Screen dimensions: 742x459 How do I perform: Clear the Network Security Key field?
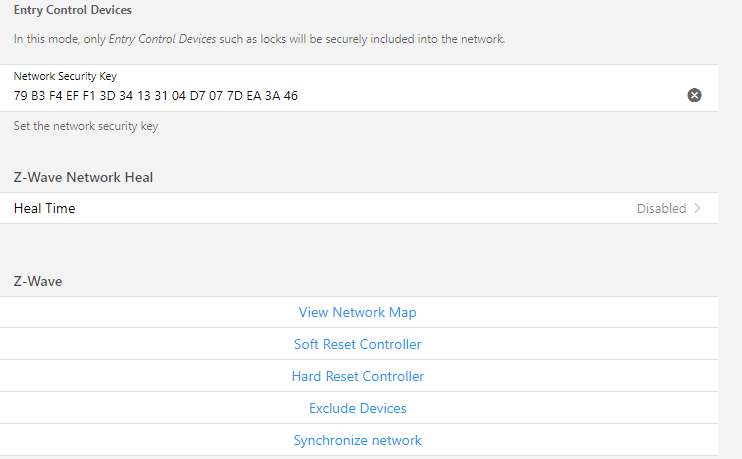point(694,95)
